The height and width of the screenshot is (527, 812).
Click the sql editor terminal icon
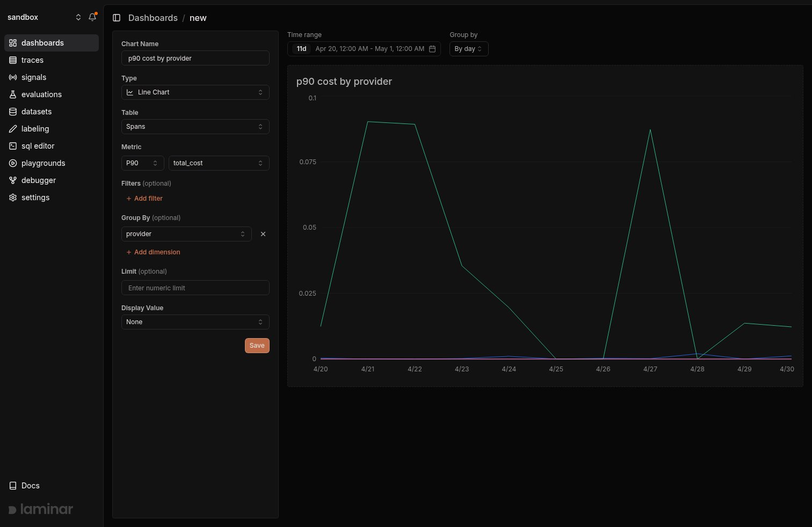[x=13, y=146]
